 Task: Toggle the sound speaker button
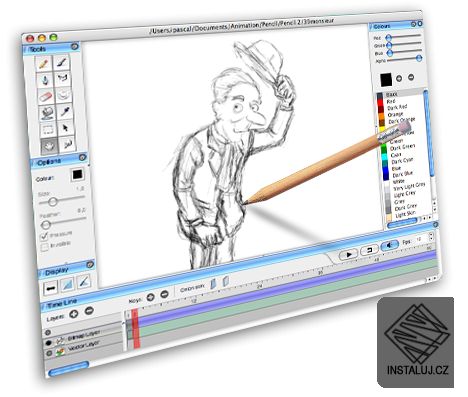[x=389, y=246]
